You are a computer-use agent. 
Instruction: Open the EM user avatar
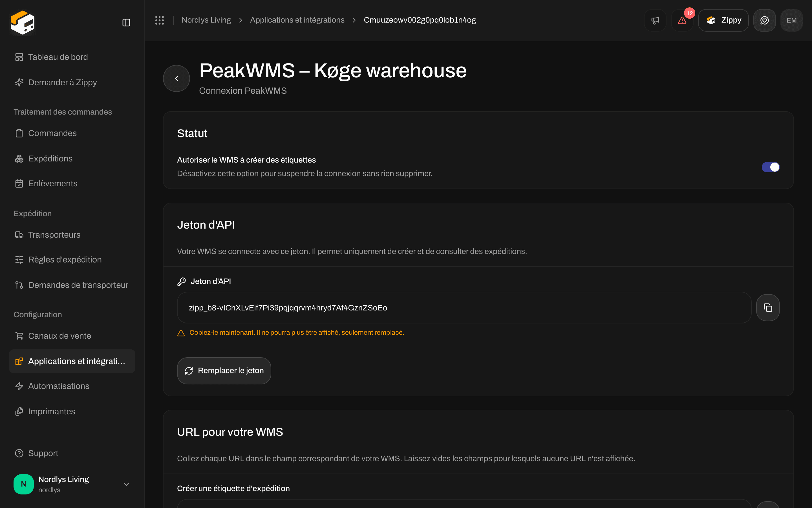[791, 20]
